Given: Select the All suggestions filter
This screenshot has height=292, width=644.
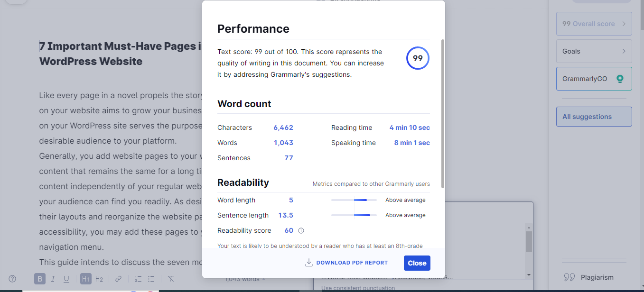Looking at the screenshot, I should pos(594,117).
